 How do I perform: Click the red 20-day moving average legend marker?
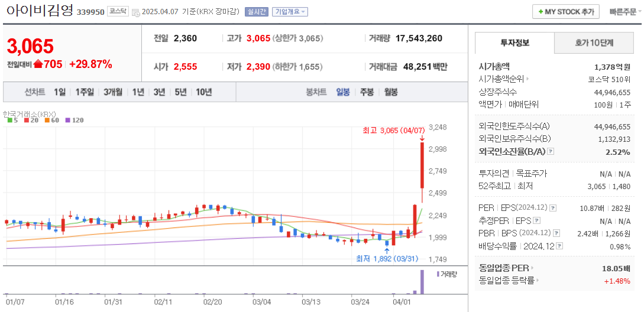point(26,121)
